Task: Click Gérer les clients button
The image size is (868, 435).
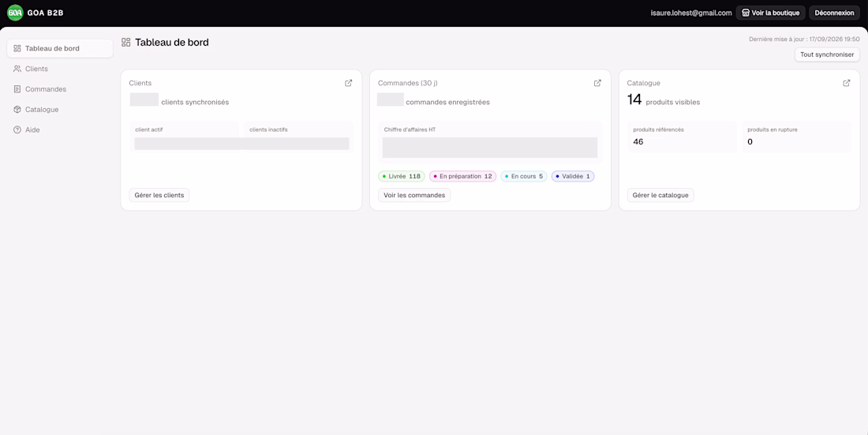Action: tap(159, 195)
